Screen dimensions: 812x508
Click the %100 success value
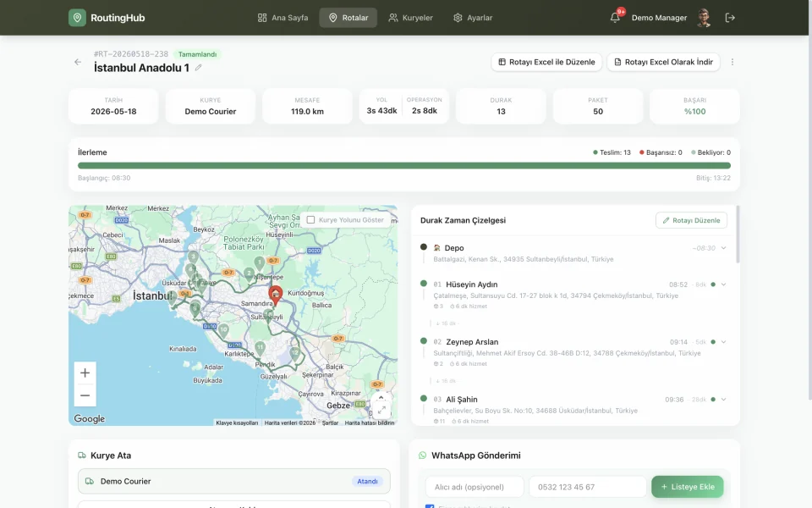coord(694,112)
